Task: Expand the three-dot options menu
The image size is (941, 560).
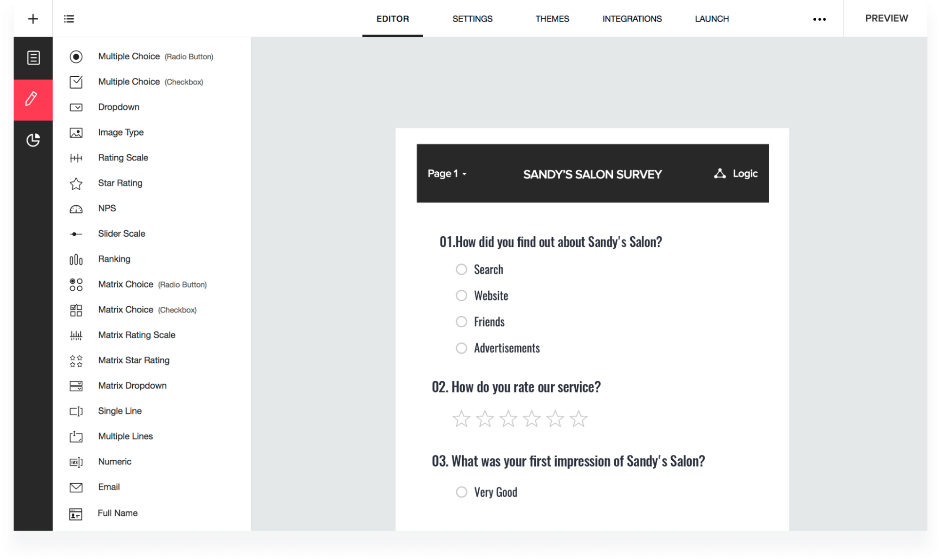Action: 819,19
